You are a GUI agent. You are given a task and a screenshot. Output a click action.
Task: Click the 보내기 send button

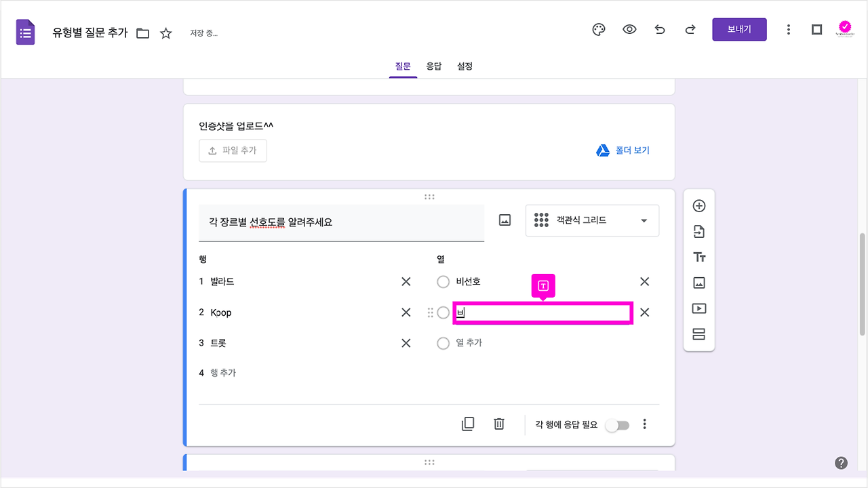tap(739, 29)
